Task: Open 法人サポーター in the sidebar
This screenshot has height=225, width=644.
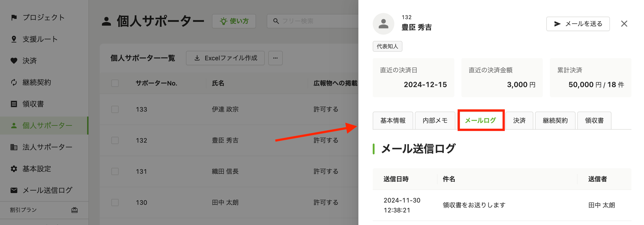Action: (x=44, y=147)
